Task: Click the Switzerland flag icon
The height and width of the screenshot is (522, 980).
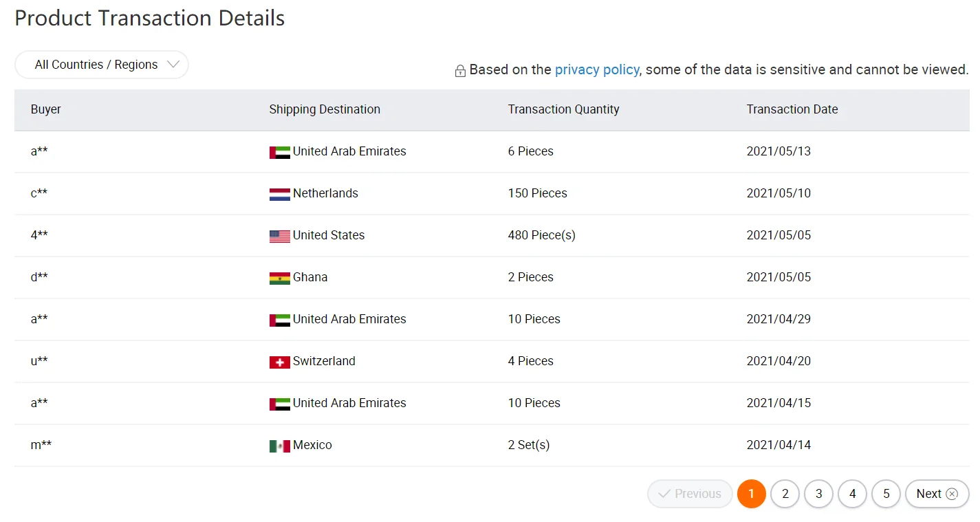Action: tap(279, 362)
